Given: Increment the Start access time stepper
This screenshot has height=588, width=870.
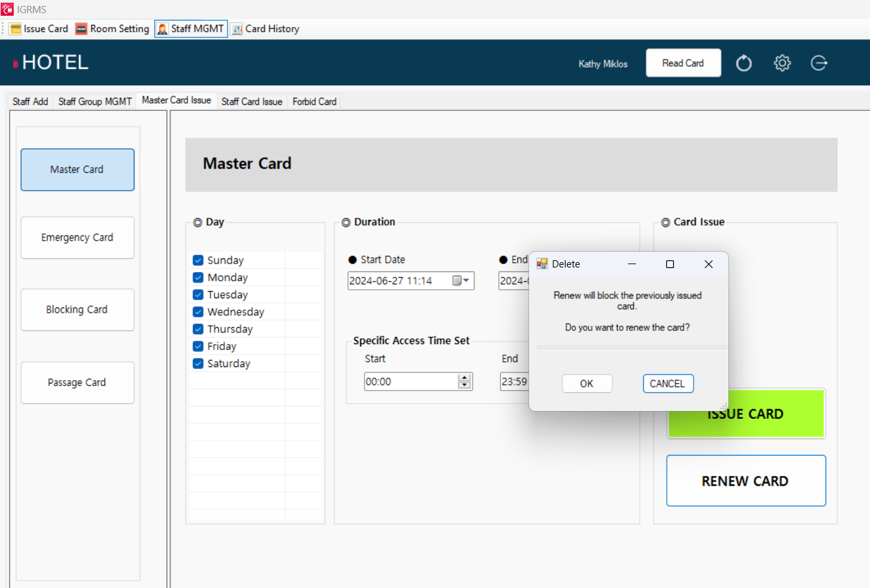Looking at the screenshot, I should (465, 378).
